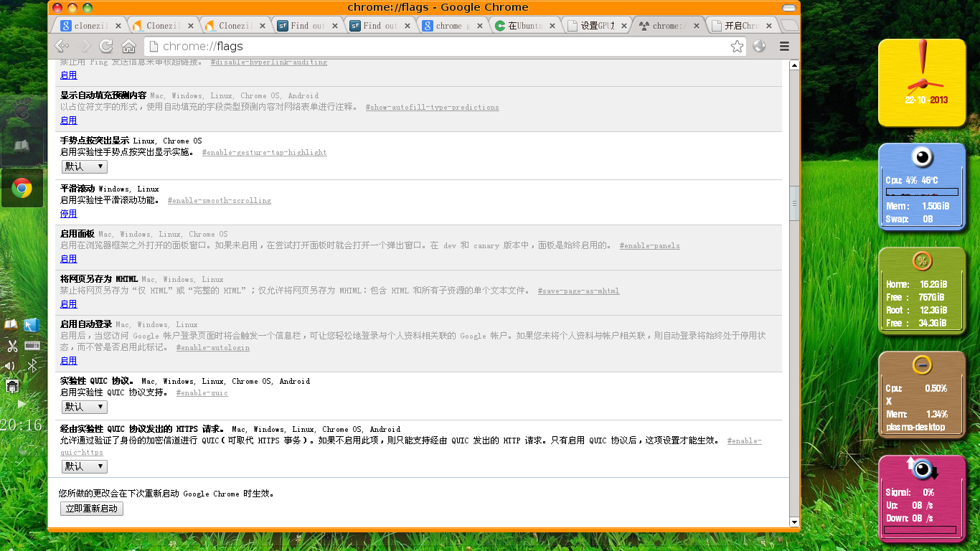
Task: Click percent icon on green disk widget
Action: 922,260
